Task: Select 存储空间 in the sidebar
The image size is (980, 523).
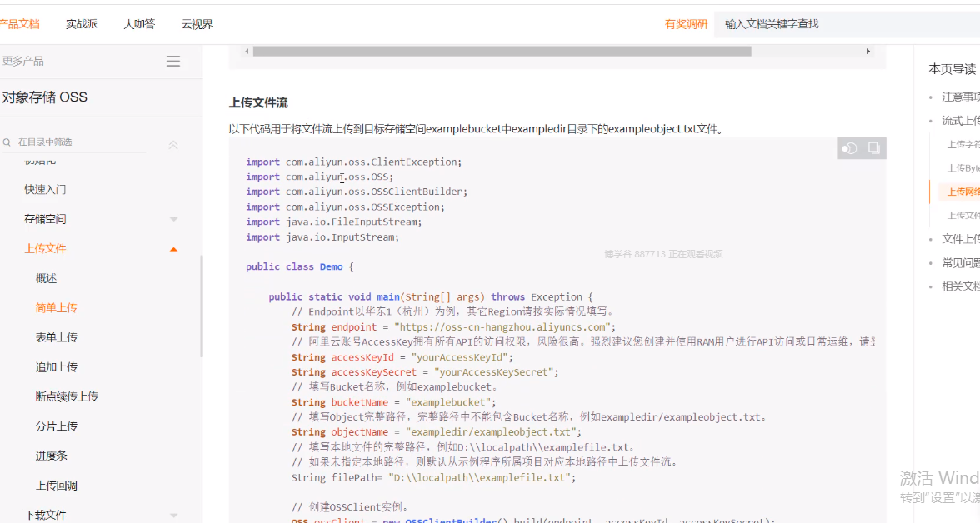Action: pyautogui.click(x=45, y=219)
